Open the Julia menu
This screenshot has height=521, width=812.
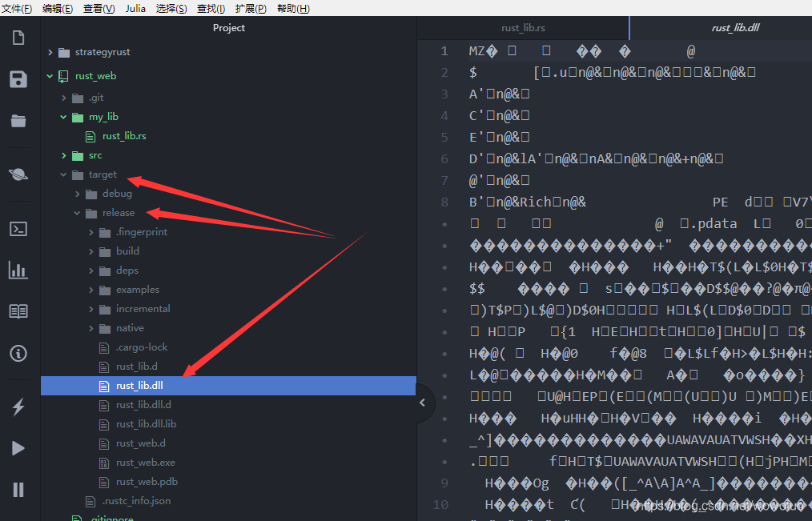tap(135, 8)
